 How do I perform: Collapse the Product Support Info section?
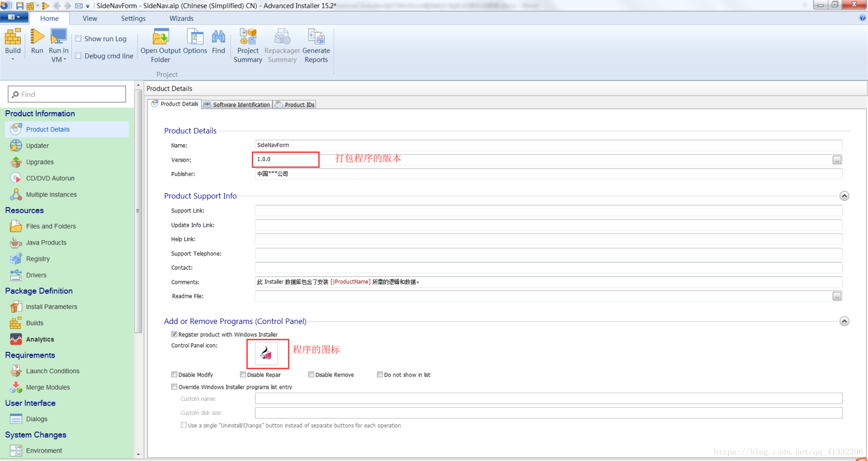click(x=844, y=196)
